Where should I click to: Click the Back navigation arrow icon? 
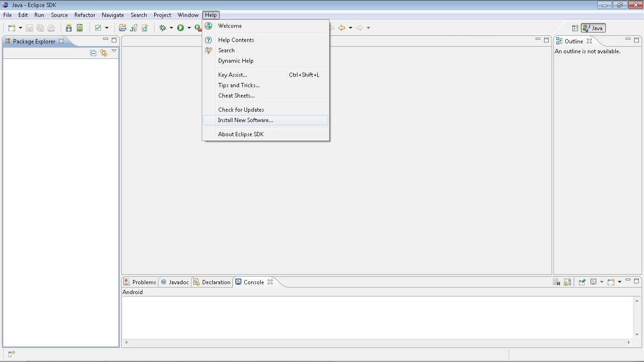[342, 28]
